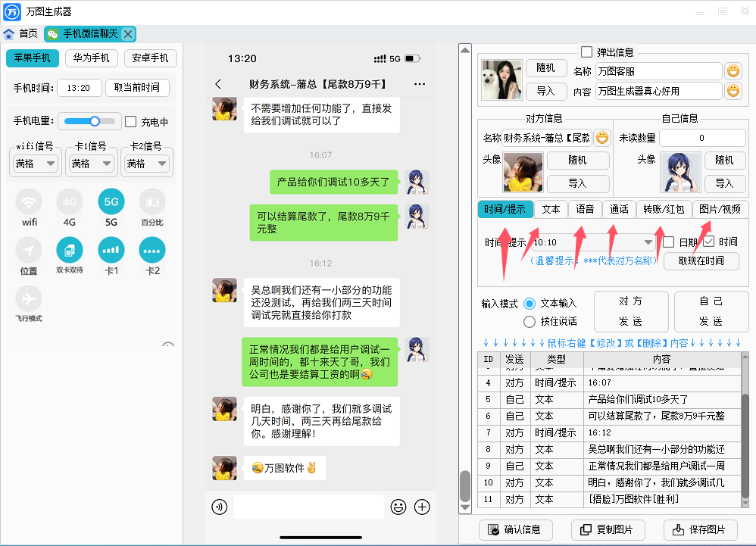Select the 按住说话 radio button
Screen dimensions: 756x546
[530, 321]
